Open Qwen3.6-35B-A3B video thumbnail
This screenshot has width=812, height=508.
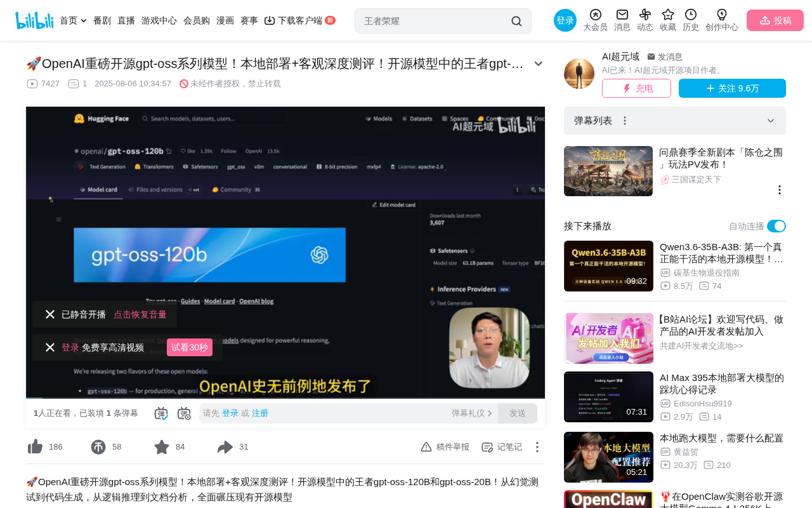click(608, 266)
